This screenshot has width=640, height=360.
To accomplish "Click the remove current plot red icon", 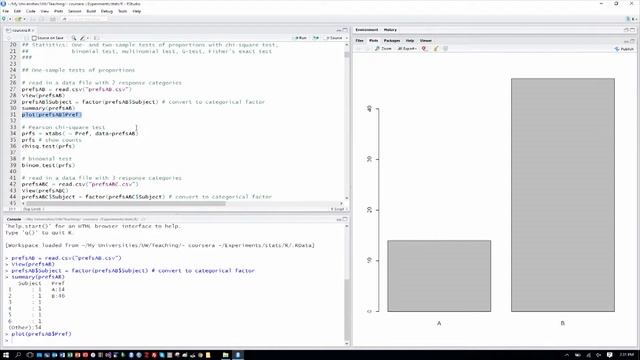I will pos(424,49).
